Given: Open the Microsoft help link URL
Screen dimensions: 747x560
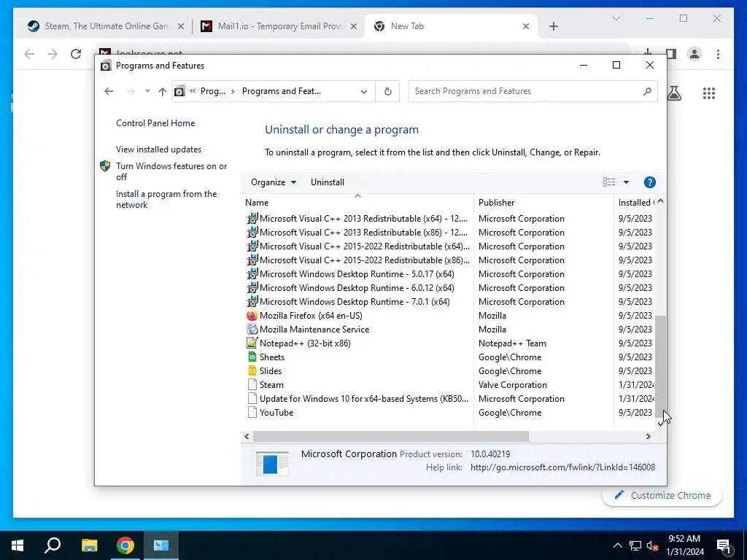Looking at the screenshot, I should click(562, 467).
